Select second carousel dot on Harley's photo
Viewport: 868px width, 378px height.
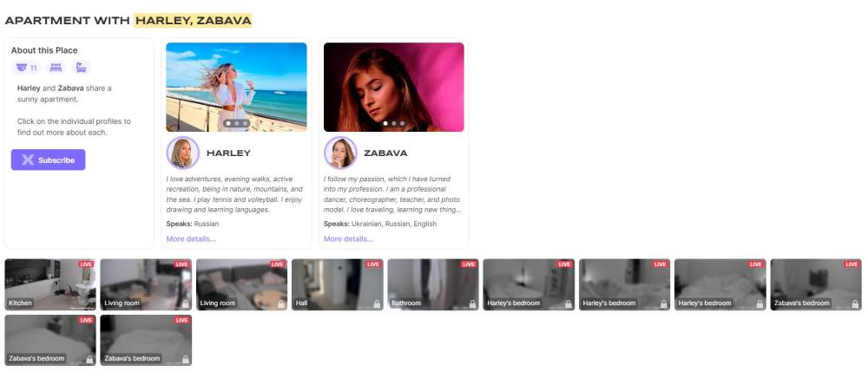pyautogui.click(x=236, y=123)
